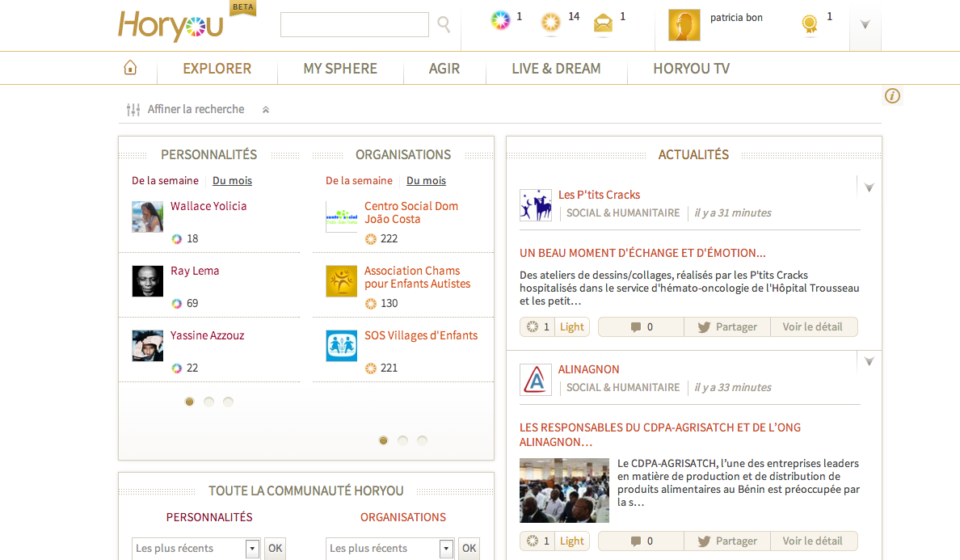Go to home via house icon
The image size is (960, 560).
(x=130, y=67)
